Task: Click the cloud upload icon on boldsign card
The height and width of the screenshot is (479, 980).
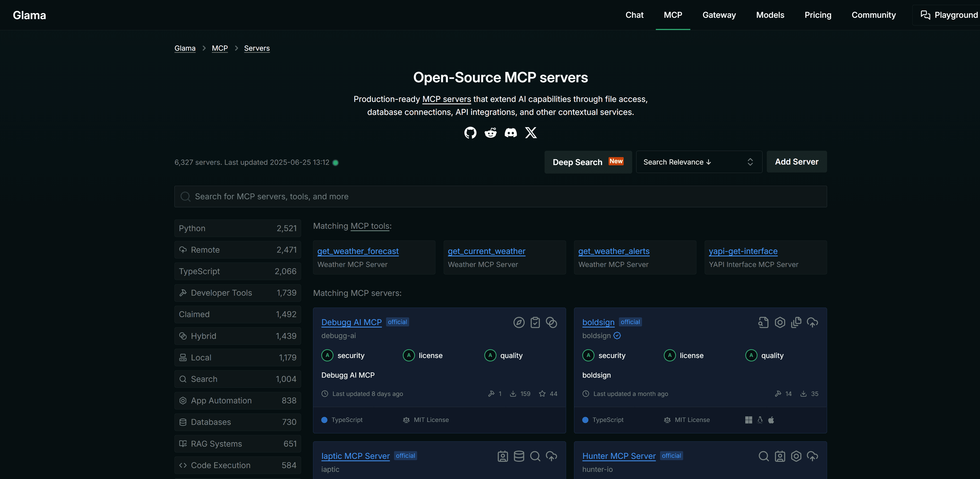Action: [x=812, y=322]
